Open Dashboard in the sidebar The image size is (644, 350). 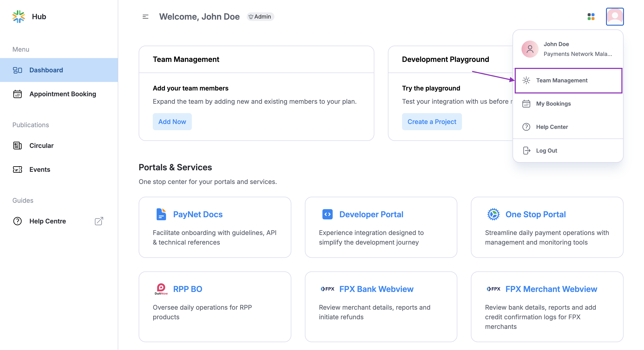[46, 70]
